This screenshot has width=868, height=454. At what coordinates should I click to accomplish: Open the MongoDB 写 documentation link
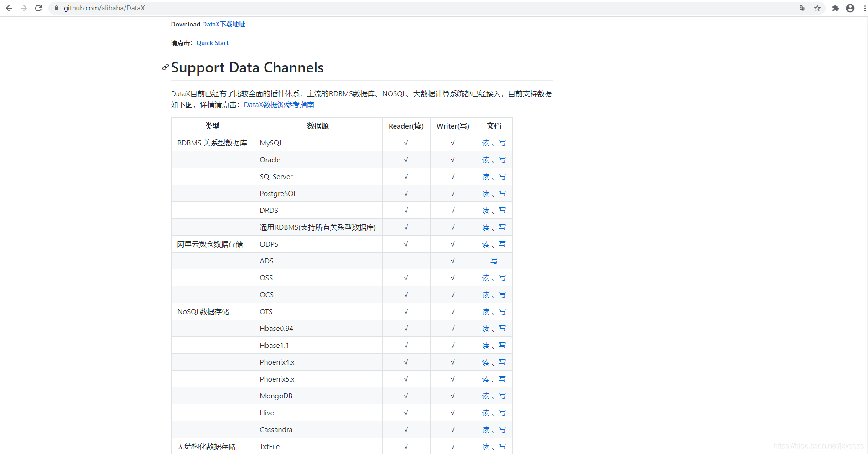pos(502,396)
